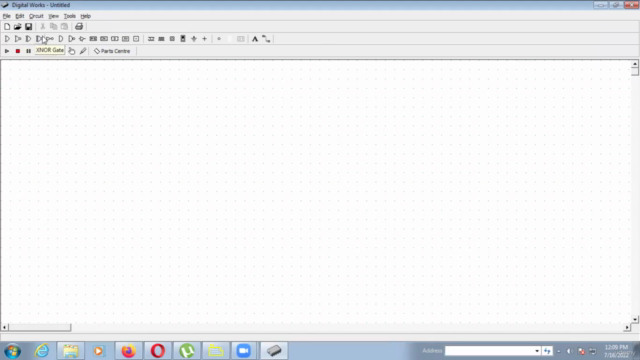This screenshot has width=640, height=360.
Task: Open the Tools menu
Action: (69, 16)
